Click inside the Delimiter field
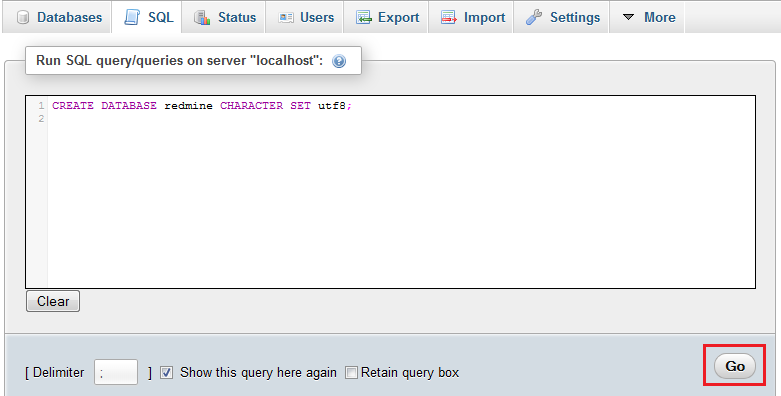The width and height of the screenshot is (781, 396). (116, 373)
